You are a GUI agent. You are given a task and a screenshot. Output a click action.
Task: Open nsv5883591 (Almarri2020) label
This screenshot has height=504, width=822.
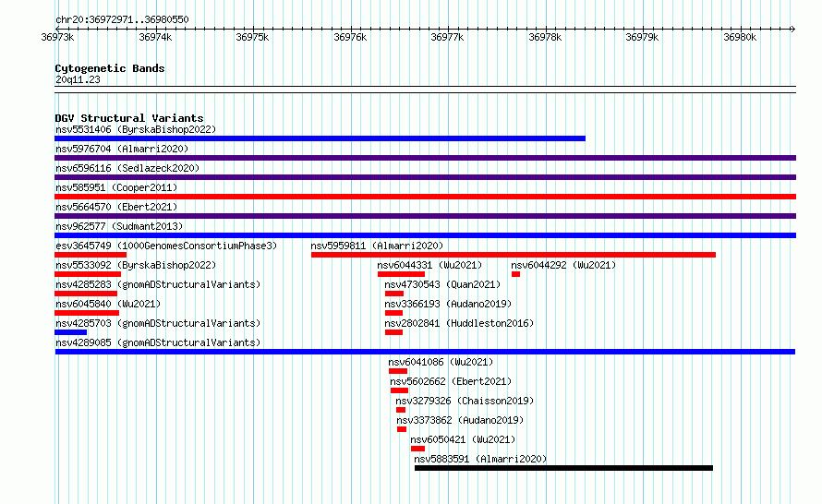tap(480, 459)
